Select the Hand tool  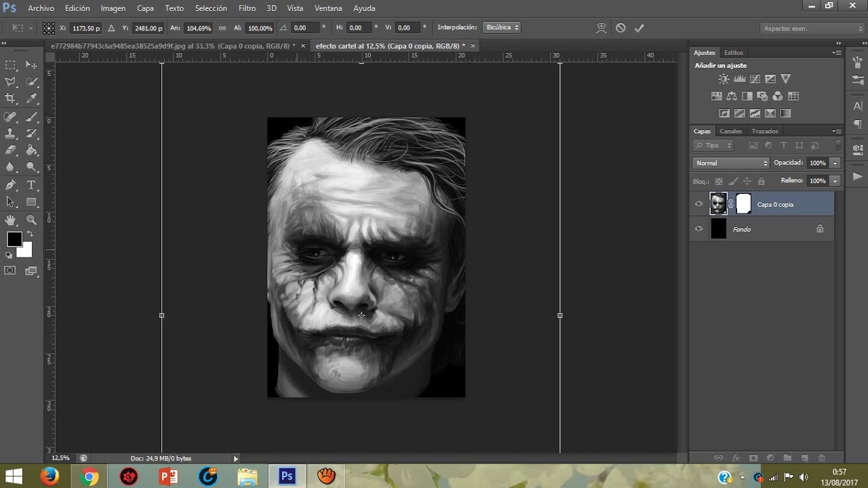(x=10, y=220)
